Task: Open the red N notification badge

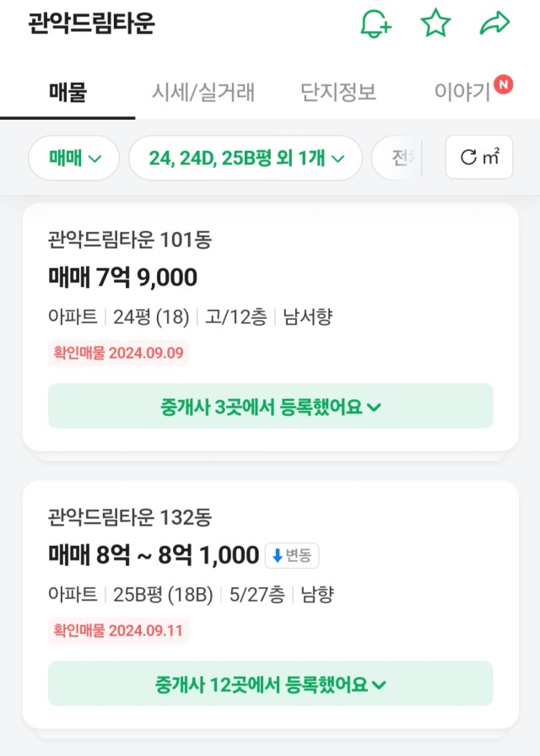Action: (x=503, y=85)
